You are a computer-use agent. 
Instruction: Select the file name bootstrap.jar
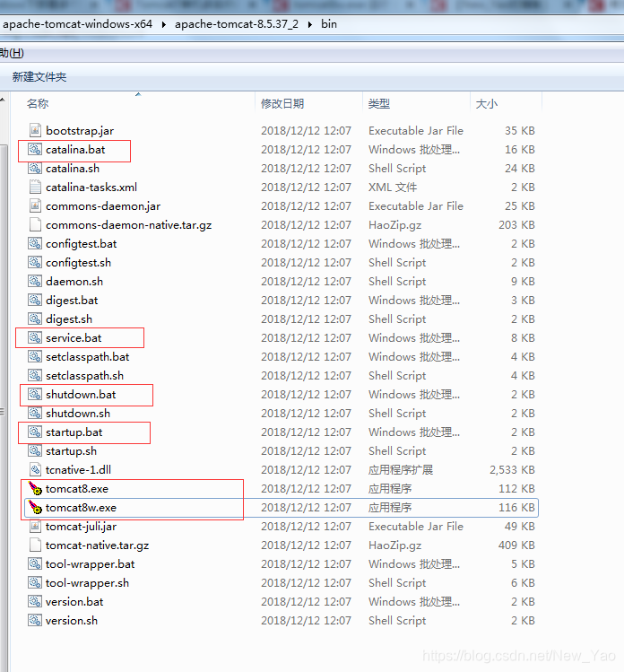[80, 131]
